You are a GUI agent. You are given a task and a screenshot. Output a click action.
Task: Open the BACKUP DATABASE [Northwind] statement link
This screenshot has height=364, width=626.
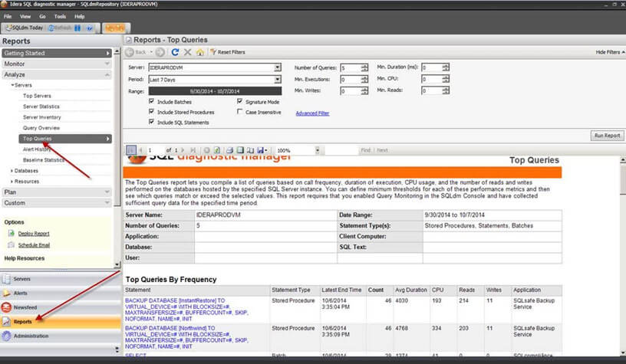coord(186,337)
